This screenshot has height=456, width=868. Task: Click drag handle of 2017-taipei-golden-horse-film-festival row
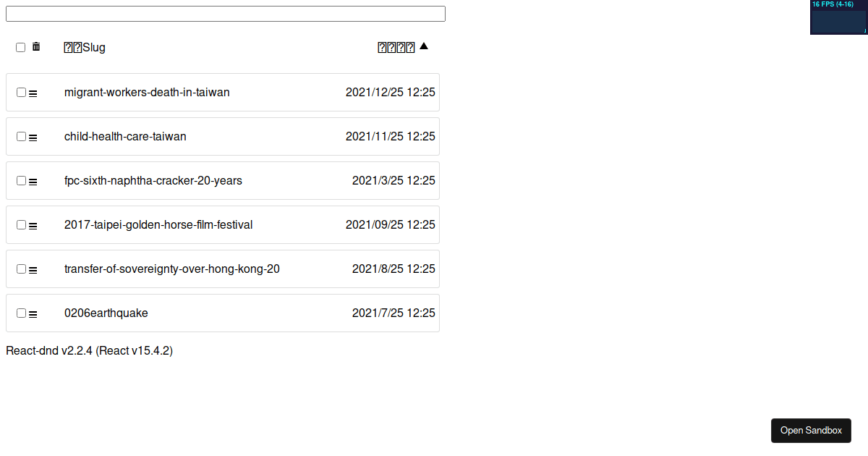[33, 225]
